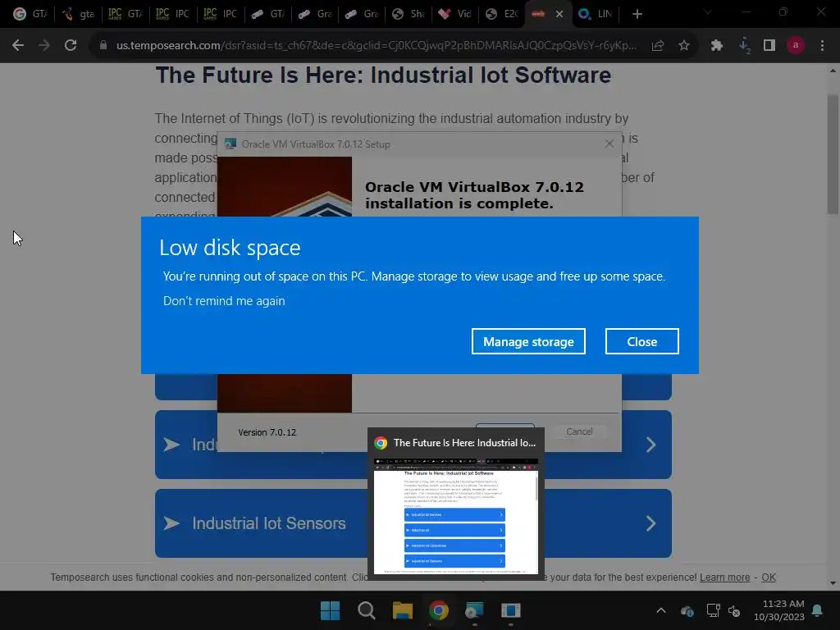Expand chevron on second Industrial Iot card
Viewport: 840px width, 630px height.
pos(651,445)
